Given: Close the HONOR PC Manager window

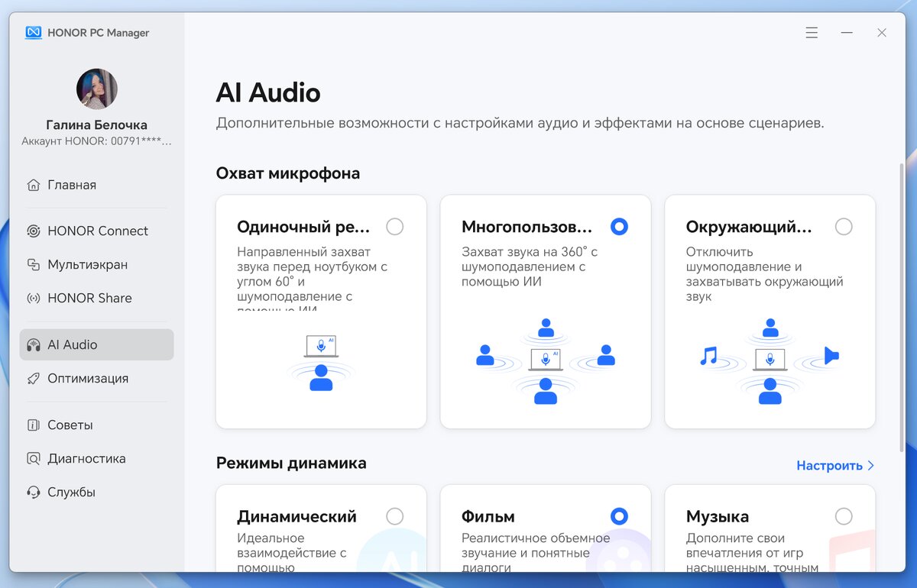Looking at the screenshot, I should coord(882,33).
